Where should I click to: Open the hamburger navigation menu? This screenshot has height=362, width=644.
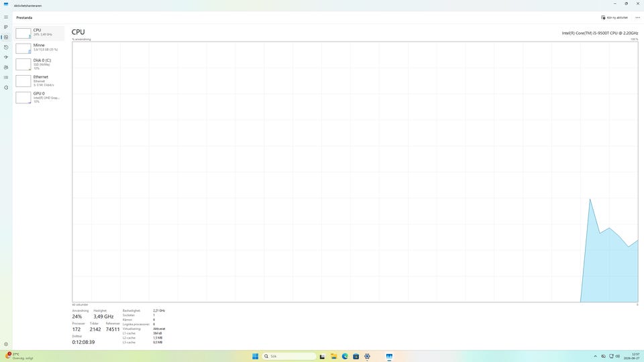[x=6, y=17]
